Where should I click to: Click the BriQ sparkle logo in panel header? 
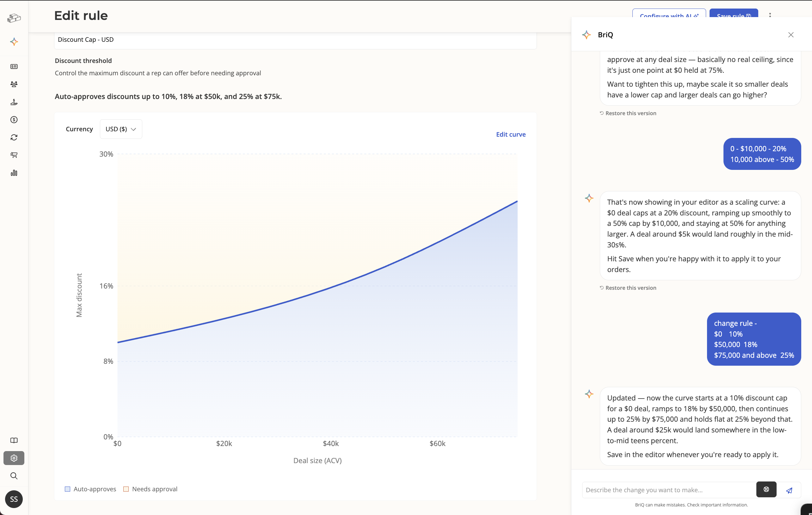pos(587,35)
